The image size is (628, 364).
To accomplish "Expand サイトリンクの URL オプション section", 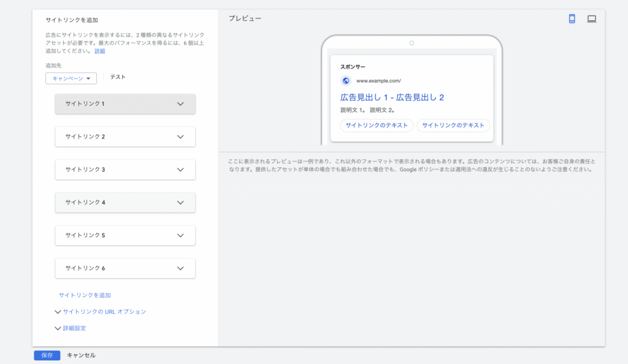I will point(101,312).
